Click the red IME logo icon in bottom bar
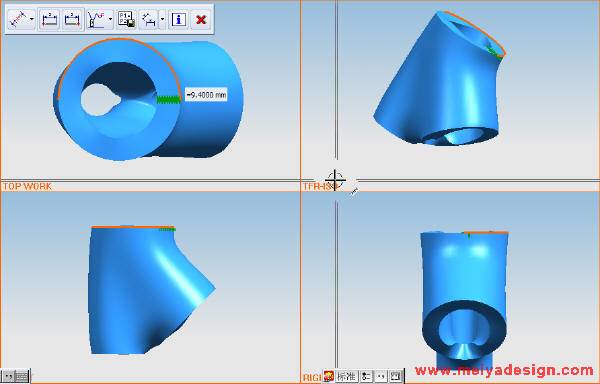 (x=329, y=376)
